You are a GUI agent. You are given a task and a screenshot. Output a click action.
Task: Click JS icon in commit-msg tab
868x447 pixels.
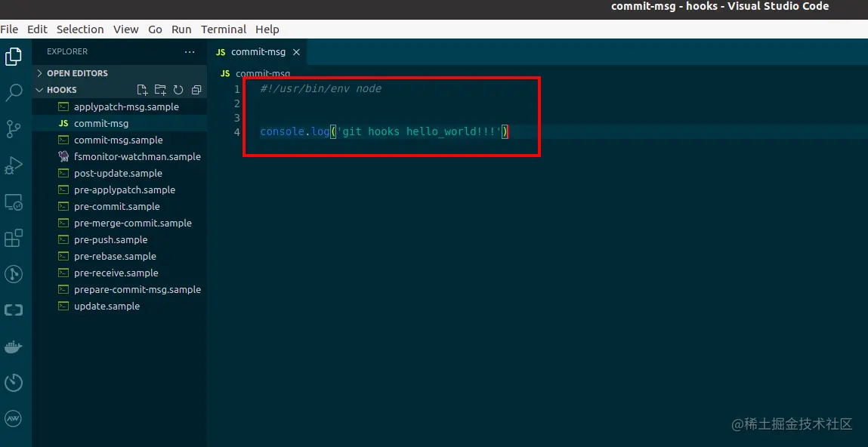click(221, 52)
